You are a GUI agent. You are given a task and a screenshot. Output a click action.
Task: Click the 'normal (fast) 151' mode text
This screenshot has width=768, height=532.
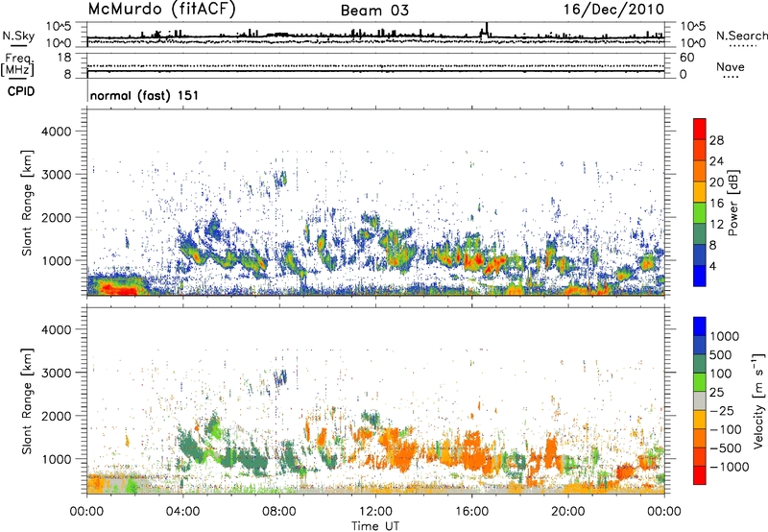pos(145,95)
